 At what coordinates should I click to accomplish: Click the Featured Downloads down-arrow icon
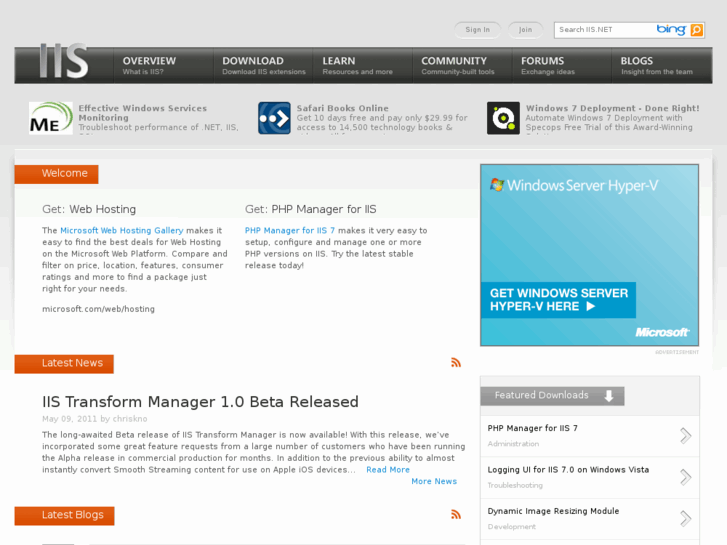[609, 396]
